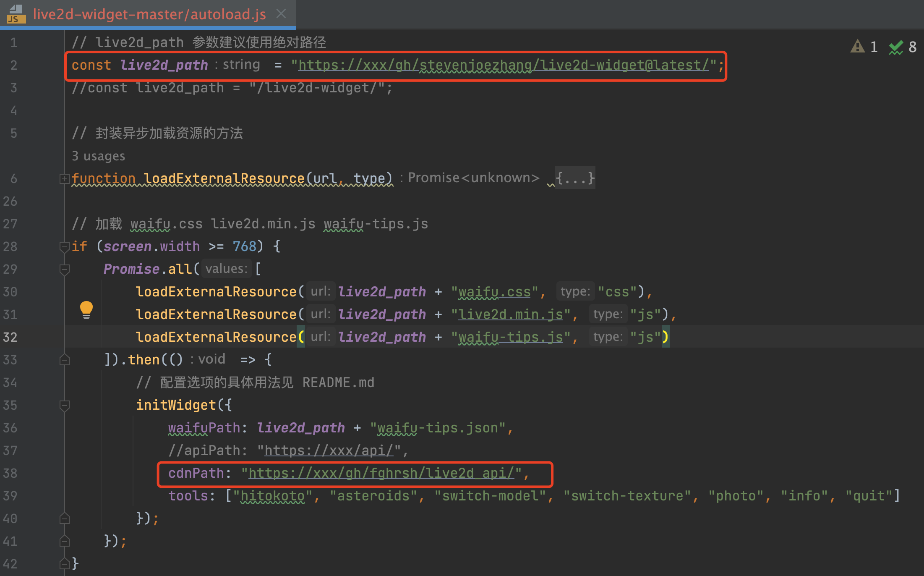Collapse the initWidget fold marker at line 35

point(64,406)
